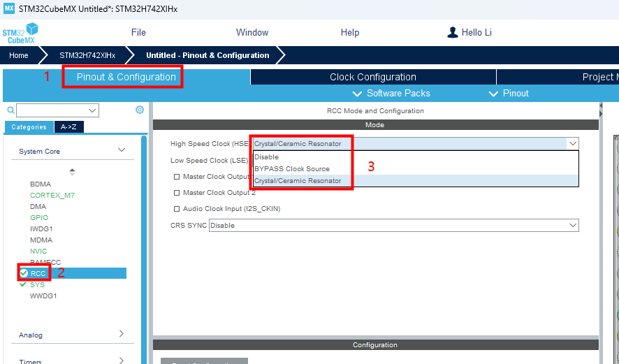
Task: Click the MX app icon in title bar
Action: [9, 8]
